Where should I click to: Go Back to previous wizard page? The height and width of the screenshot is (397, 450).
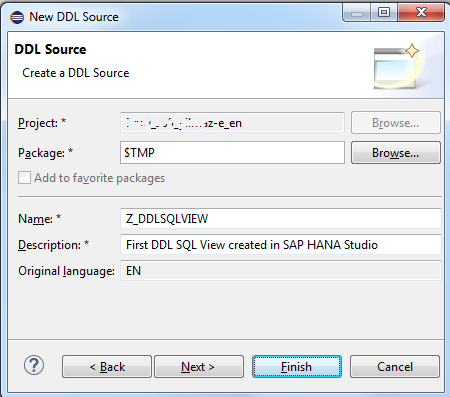[x=107, y=366]
